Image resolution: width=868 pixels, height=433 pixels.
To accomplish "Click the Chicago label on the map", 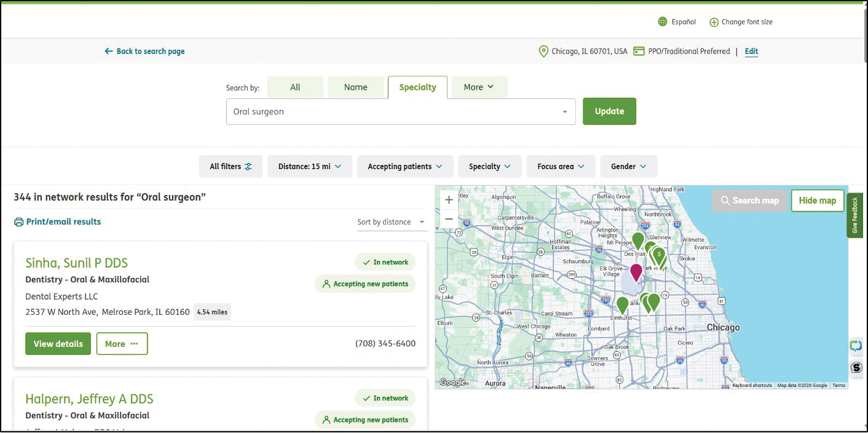I will point(723,328).
